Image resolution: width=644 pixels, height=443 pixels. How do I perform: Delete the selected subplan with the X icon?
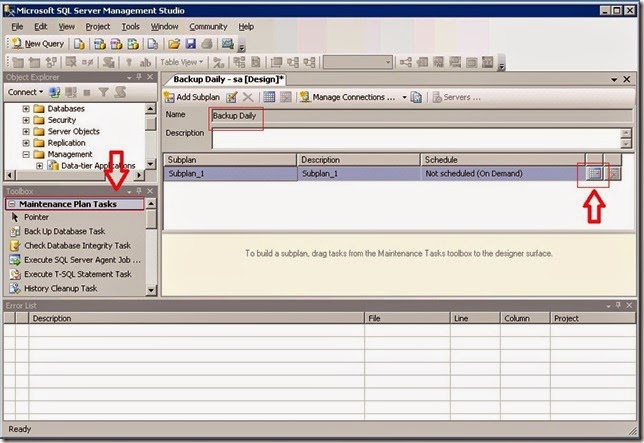(x=248, y=97)
